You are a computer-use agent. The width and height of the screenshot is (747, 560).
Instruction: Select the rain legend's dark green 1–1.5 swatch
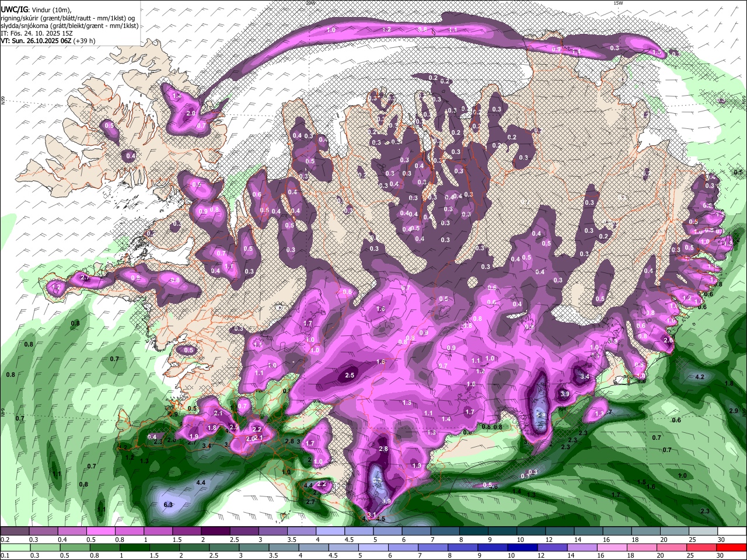pos(135,547)
